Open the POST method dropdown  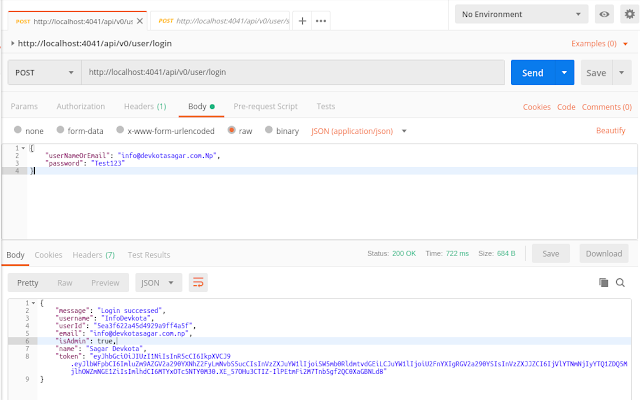tap(44, 73)
